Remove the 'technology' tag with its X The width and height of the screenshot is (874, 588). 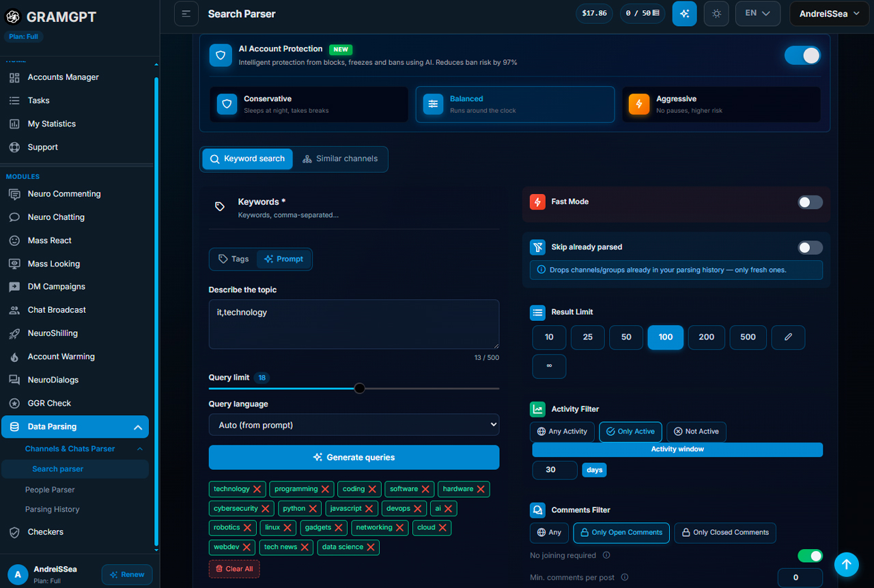pyautogui.click(x=257, y=489)
